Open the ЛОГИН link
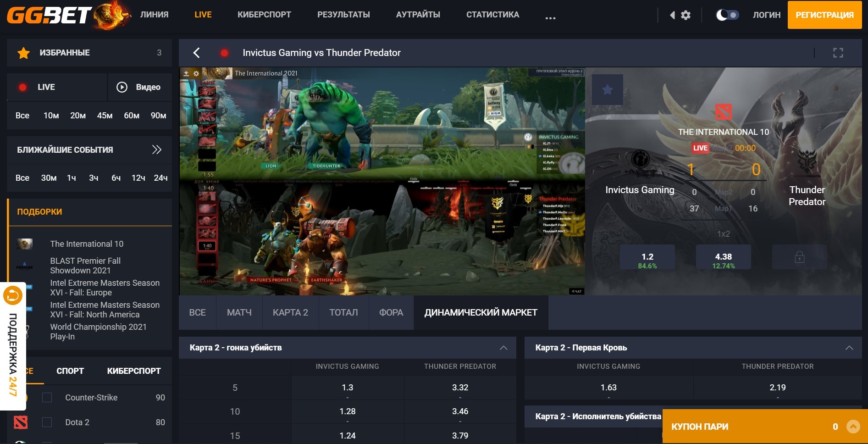Screen dimensions: 868x444 pyautogui.click(x=766, y=15)
